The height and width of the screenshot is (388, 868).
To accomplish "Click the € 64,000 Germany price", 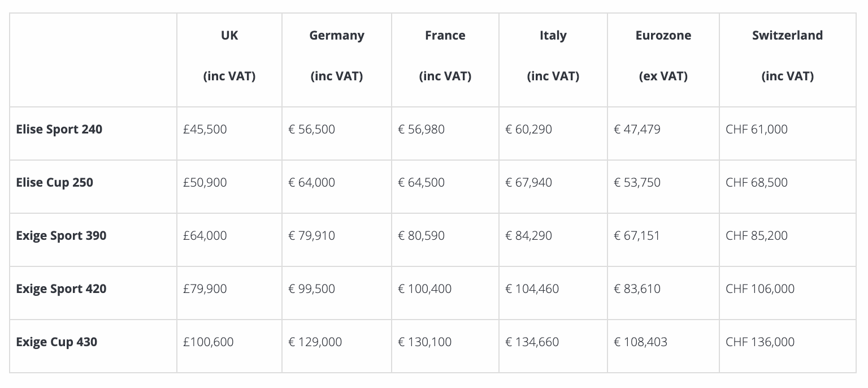I will pos(311,183).
